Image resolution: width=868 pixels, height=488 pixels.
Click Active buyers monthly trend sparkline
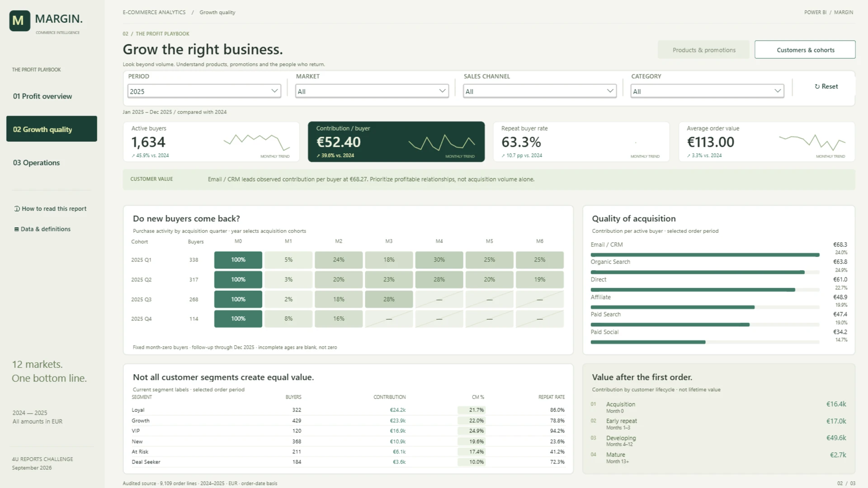[257, 142]
